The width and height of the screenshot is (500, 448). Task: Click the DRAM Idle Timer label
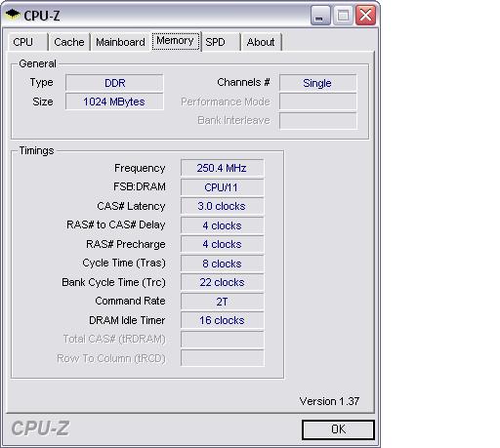pos(127,320)
